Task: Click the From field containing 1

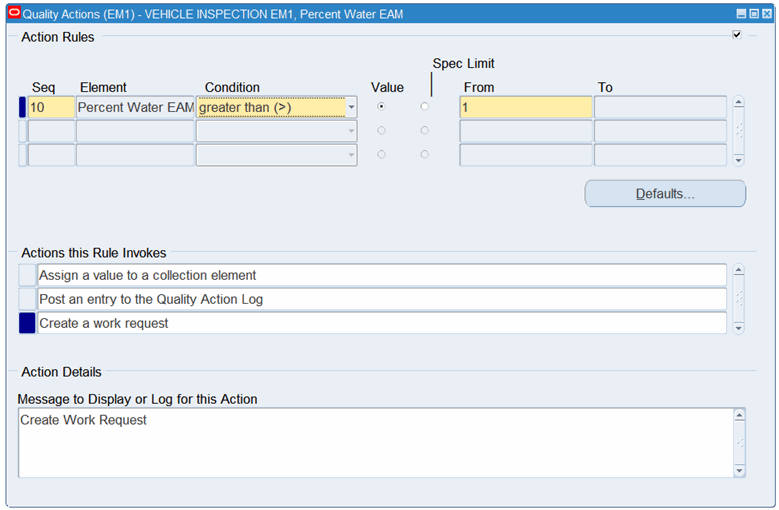Action: click(525, 107)
